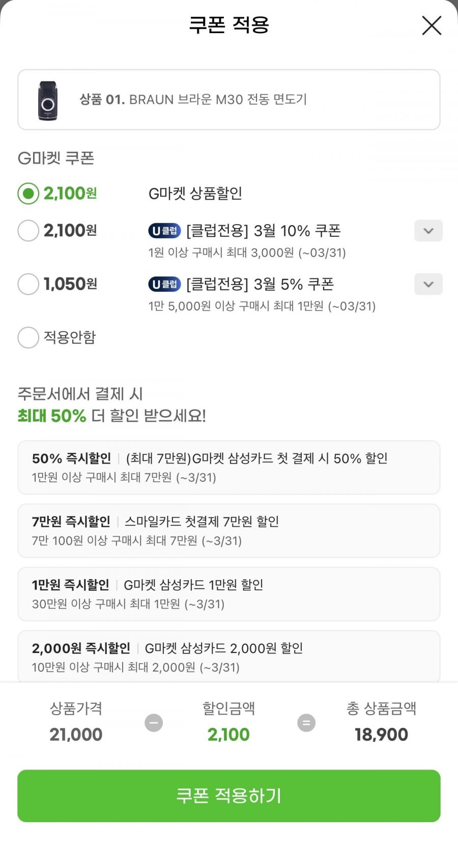Click the 상품 01. BRAUN product name
Image resolution: width=458 pixels, height=868 pixels.
tap(193, 99)
